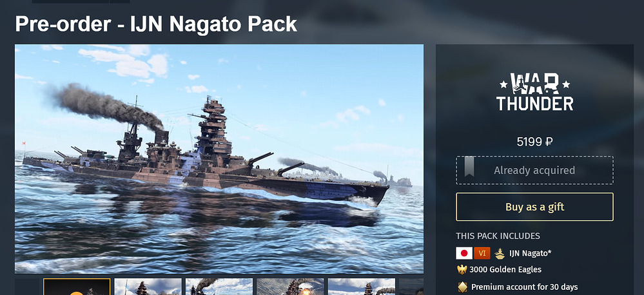Select the highlighted video thumbnail with play button
Viewport: 644px width, 295px height.
[77, 287]
